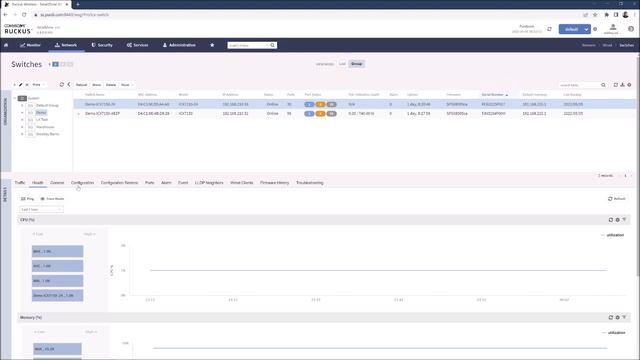Open the Memory panel settings gear
This screenshot has height=360, width=640.
point(618,317)
